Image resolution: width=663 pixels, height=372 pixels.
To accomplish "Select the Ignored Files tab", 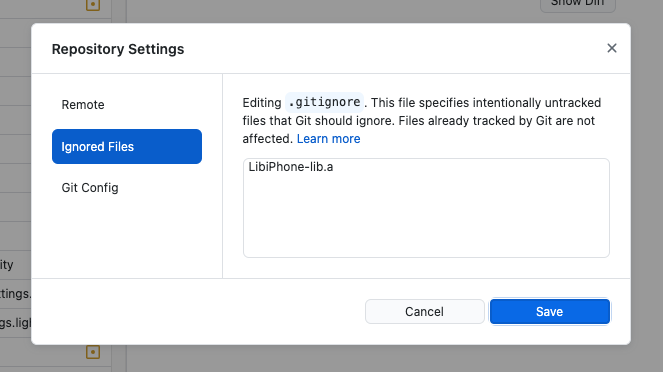I will coord(127,146).
